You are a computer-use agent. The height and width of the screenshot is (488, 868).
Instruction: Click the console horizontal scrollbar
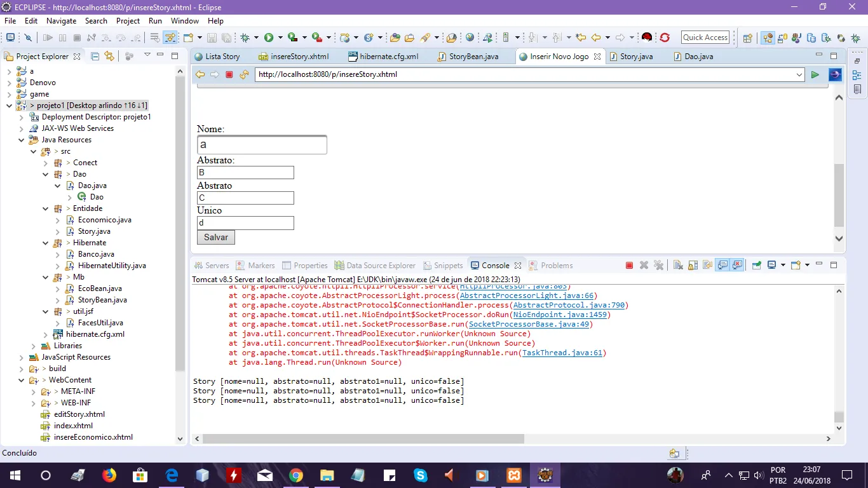click(x=362, y=438)
